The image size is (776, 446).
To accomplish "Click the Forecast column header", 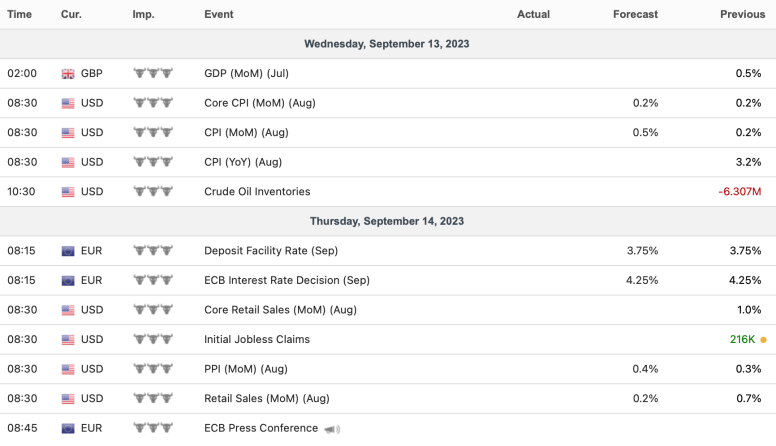I will (635, 14).
